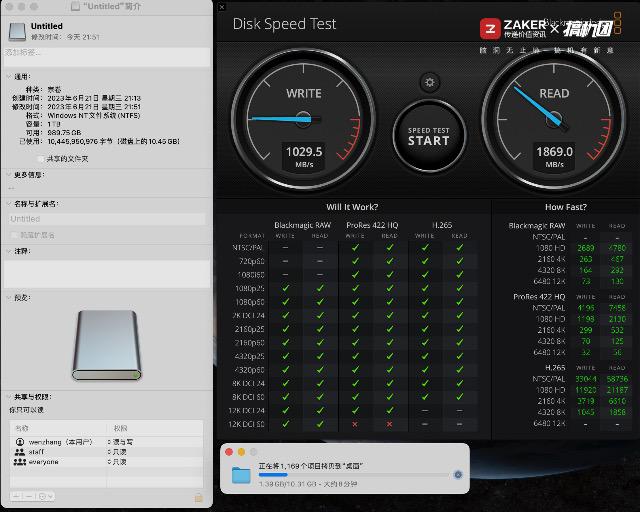
Task: Click the WRITE speed gauge
Action: coord(304,119)
